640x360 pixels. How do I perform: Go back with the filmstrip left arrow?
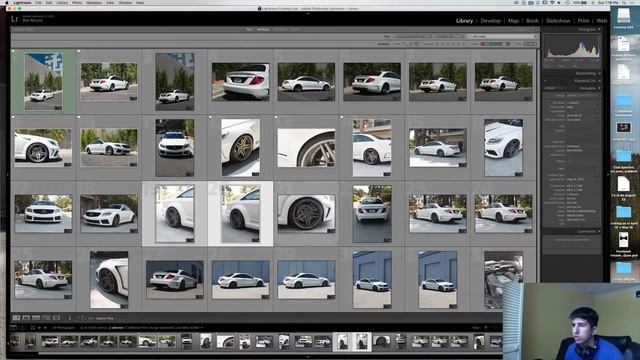tap(39, 327)
